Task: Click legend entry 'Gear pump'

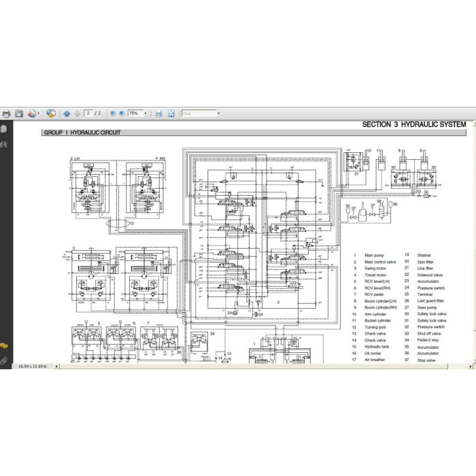Action: coord(427,307)
